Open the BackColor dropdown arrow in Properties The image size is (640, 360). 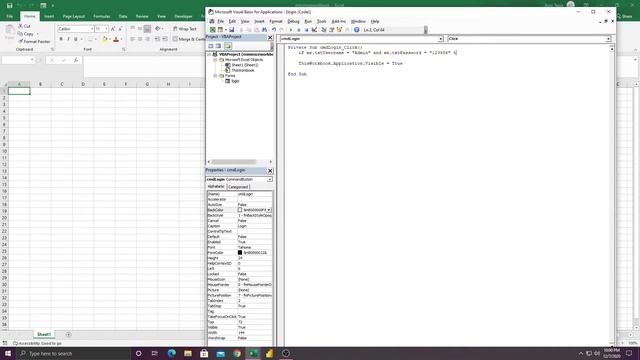point(269,210)
